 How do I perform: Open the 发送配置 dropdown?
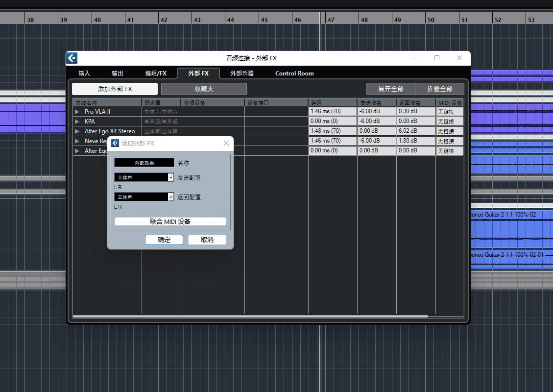coord(170,177)
